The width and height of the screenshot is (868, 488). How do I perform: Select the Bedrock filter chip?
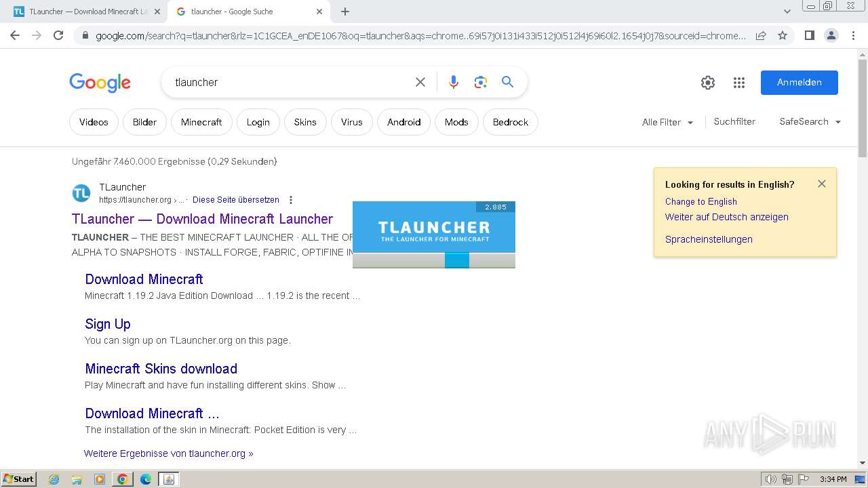511,122
